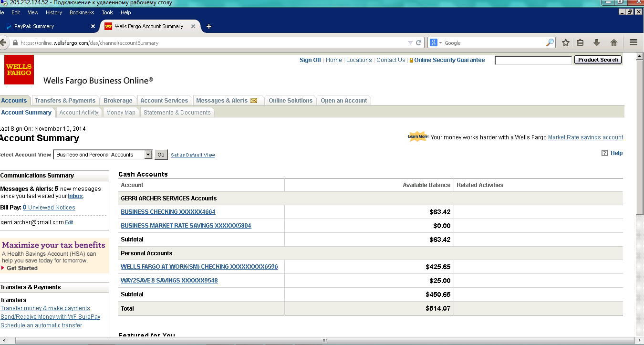Screen dimensions: 644x345
Task: Close the Wells Fargo Account Summary tab
Action: click(193, 26)
